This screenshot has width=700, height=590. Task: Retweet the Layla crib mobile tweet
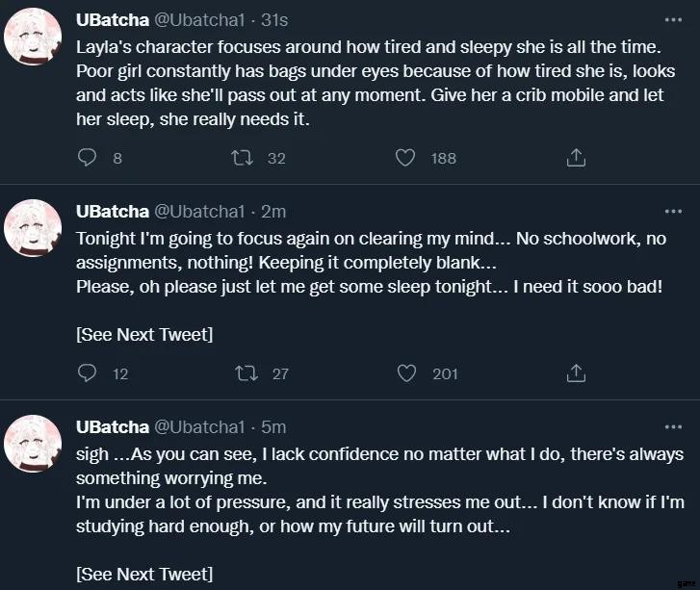click(244, 158)
